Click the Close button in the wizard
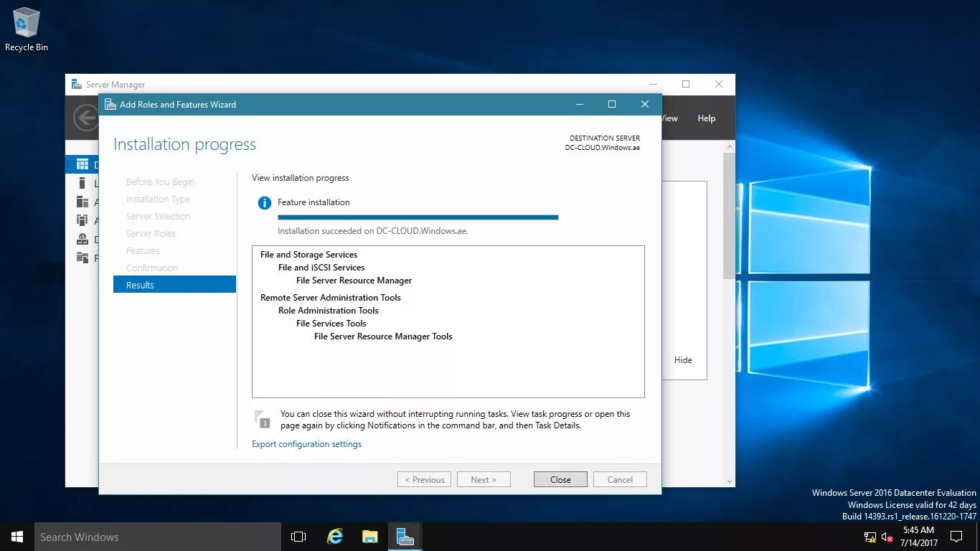 coord(560,479)
